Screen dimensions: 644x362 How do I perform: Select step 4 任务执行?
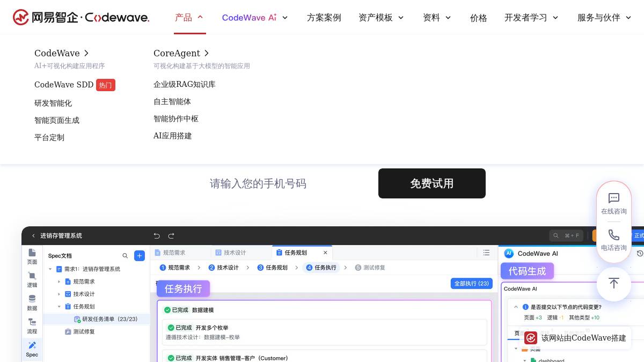click(321, 268)
